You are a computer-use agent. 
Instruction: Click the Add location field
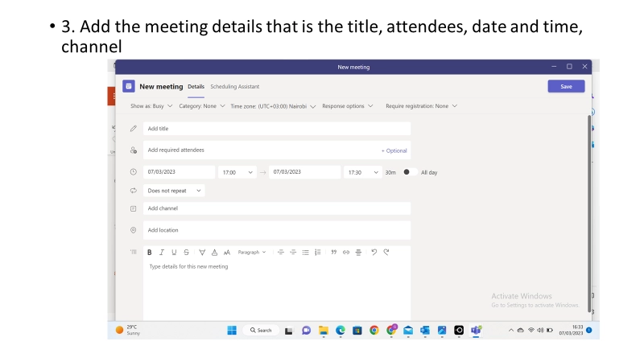click(x=277, y=230)
